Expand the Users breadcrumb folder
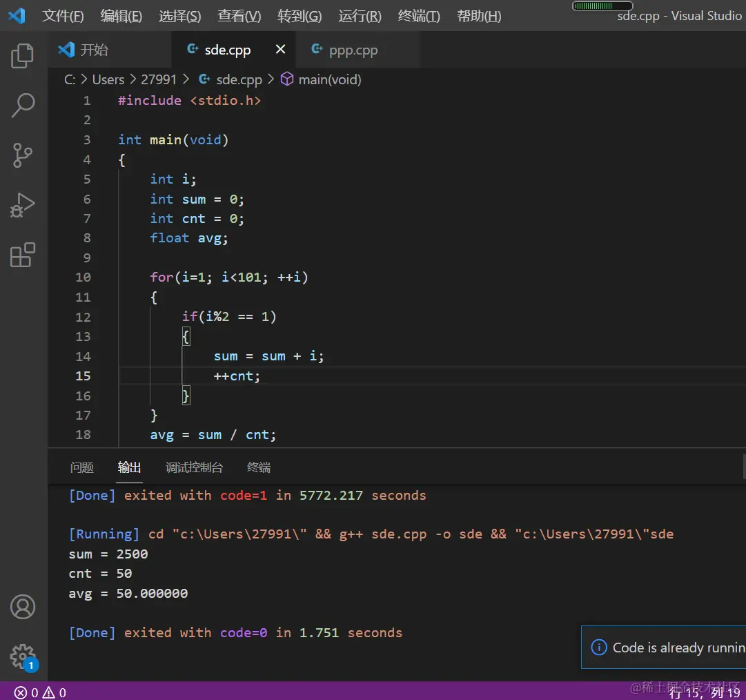This screenshot has width=746, height=700. click(x=108, y=79)
